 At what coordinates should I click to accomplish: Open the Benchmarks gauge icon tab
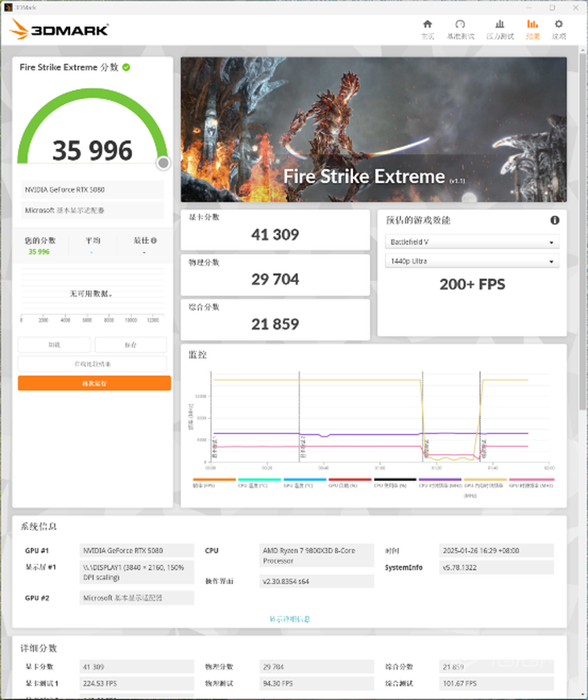[460, 24]
